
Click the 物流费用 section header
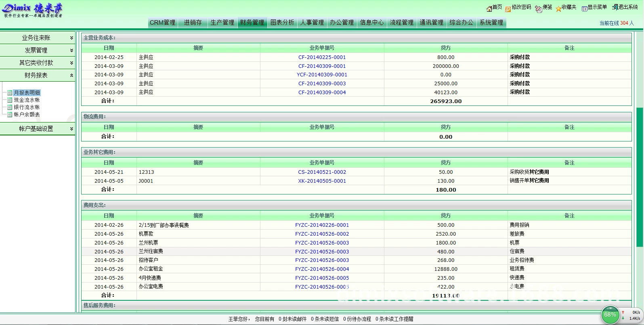click(x=357, y=117)
